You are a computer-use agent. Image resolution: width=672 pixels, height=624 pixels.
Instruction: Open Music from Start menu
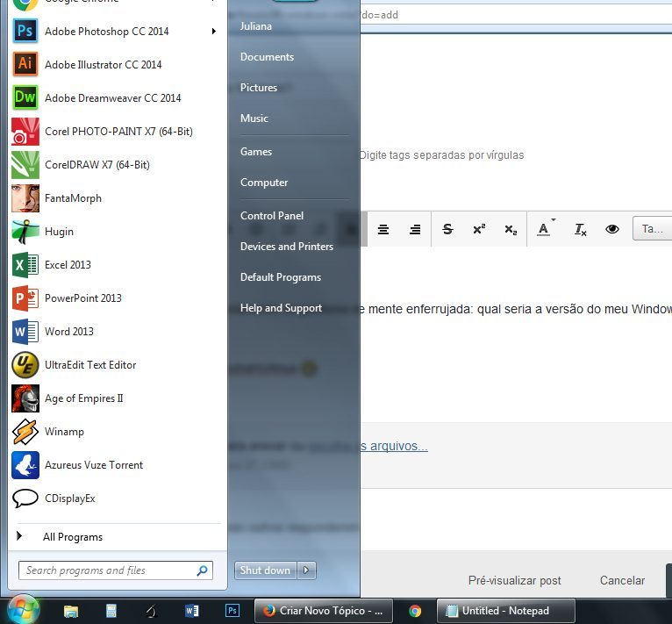pyautogui.click(x=254, y=118)
